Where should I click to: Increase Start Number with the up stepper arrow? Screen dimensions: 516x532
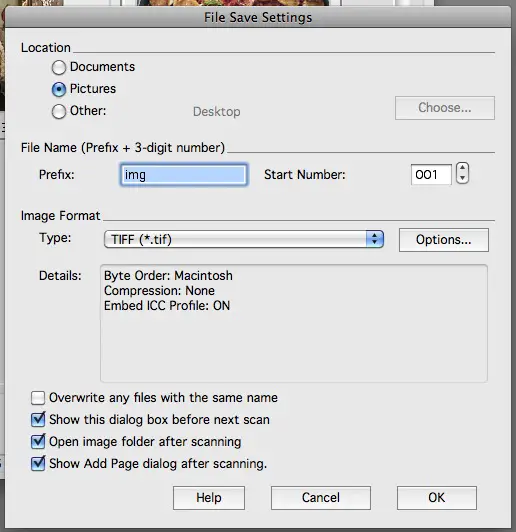(x=462, y=168)
